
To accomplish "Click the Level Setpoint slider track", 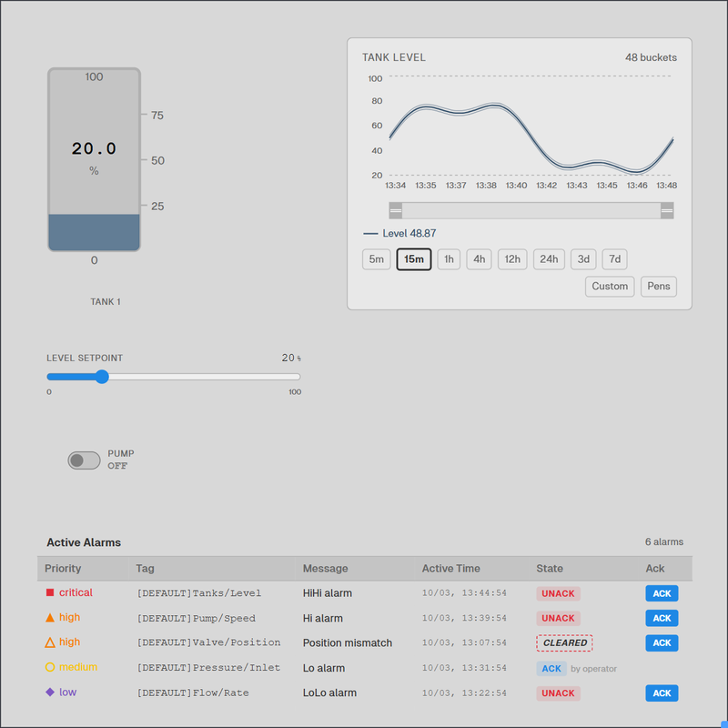I will (174, 377).
